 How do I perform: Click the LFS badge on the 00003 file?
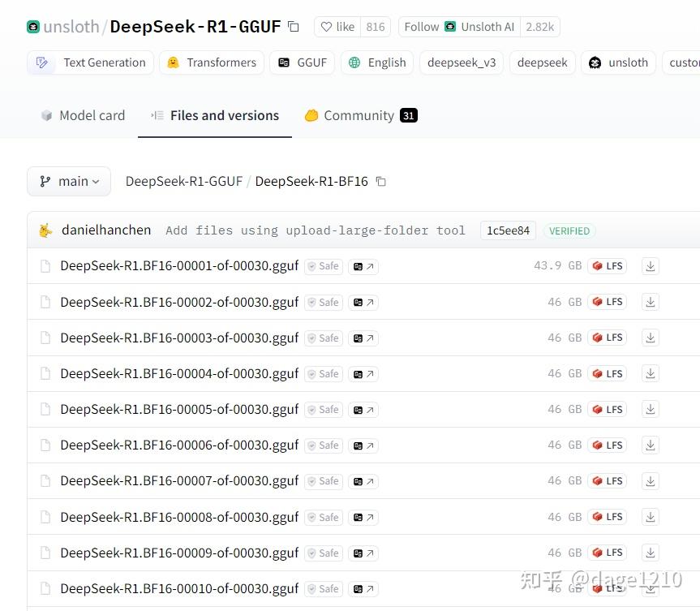(607, 337)
